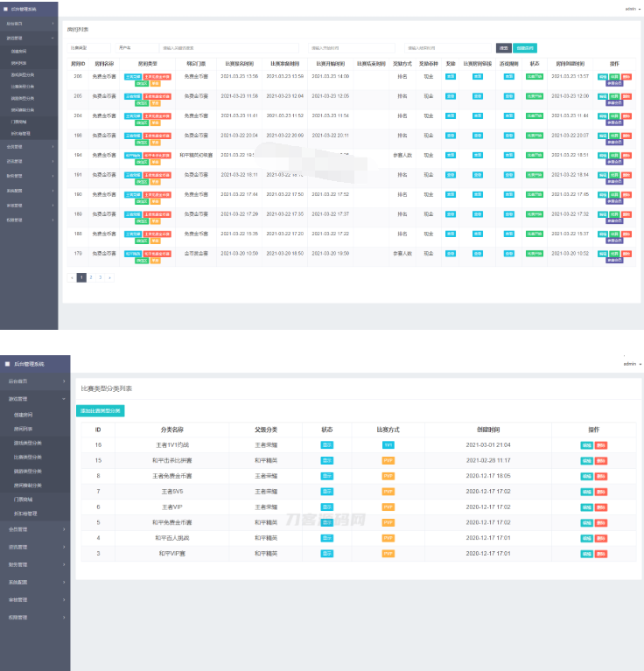Click the next-page arrow in room list pagination
This screenshot has height=671, width=644.
(x=109, y=277)
